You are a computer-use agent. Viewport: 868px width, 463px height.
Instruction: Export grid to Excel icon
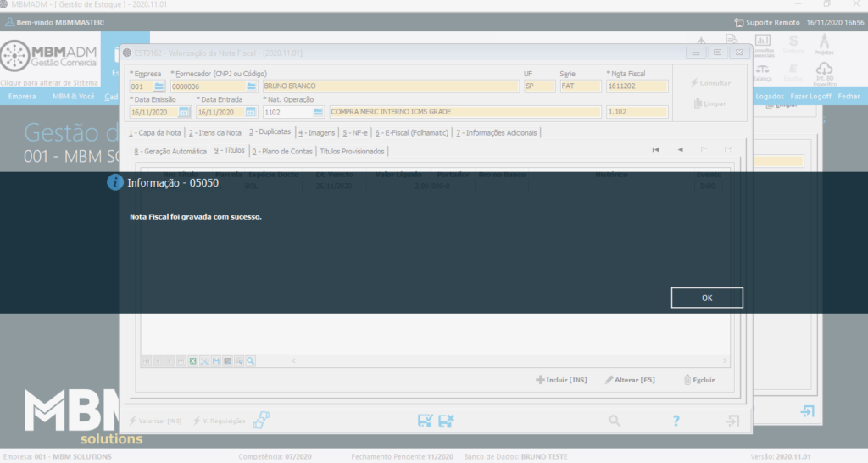click(192, 361)
